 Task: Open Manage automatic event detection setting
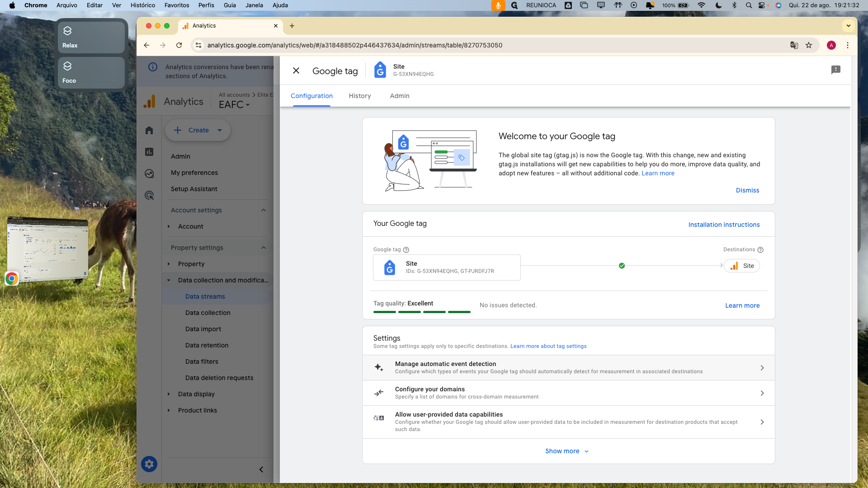(x=568, y=367)
